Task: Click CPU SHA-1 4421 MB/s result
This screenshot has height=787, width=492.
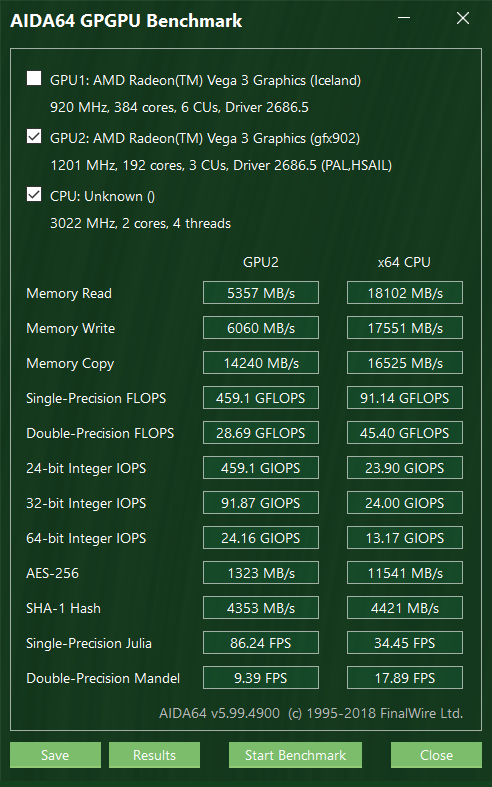Action: click(405, 608)
